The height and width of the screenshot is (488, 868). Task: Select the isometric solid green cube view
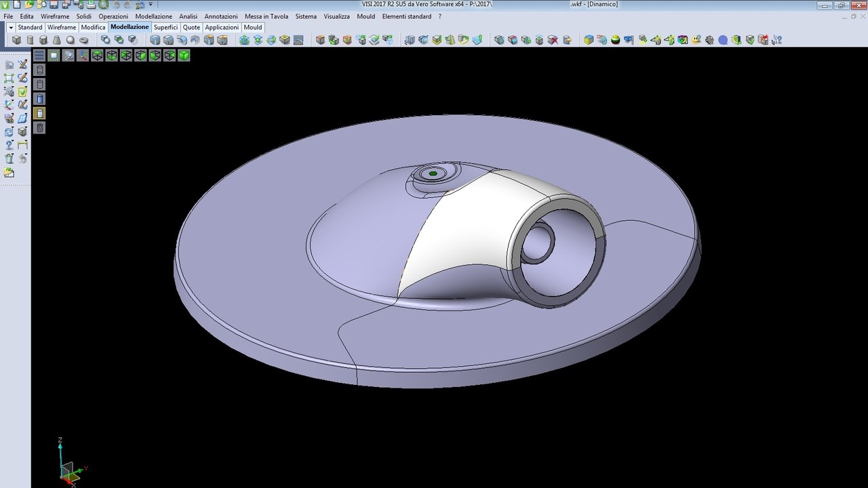184,56
